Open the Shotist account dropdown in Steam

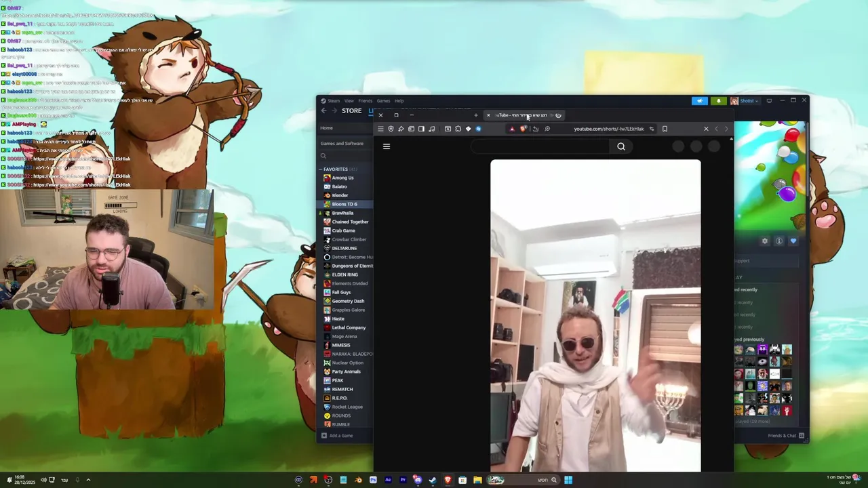[745, 101]
